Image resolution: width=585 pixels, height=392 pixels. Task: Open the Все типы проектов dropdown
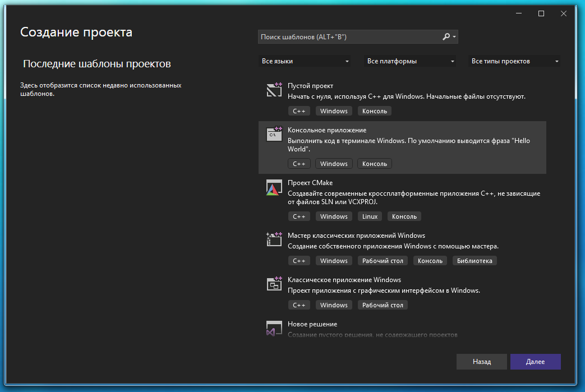pos(514,61)
